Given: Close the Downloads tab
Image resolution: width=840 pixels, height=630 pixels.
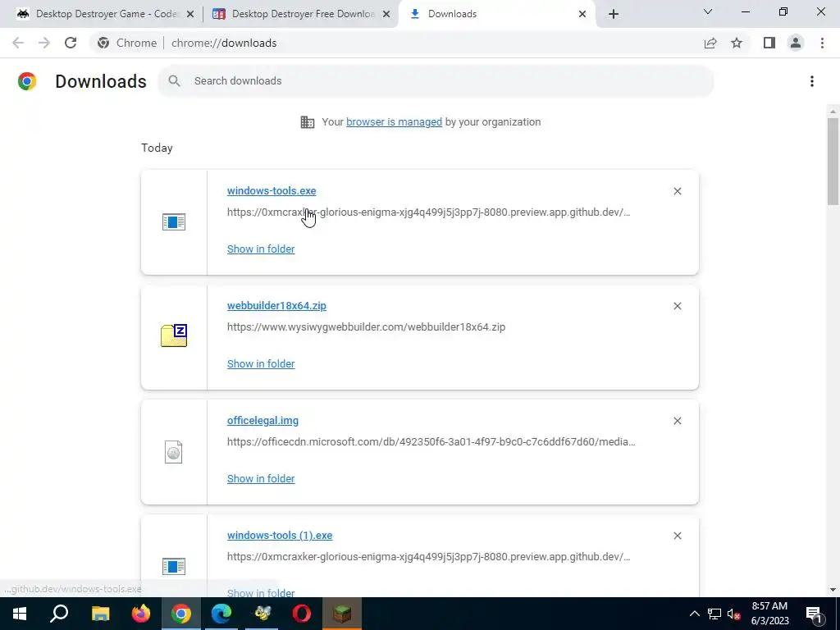Looking at the screenshot, I should pos(582,14).
